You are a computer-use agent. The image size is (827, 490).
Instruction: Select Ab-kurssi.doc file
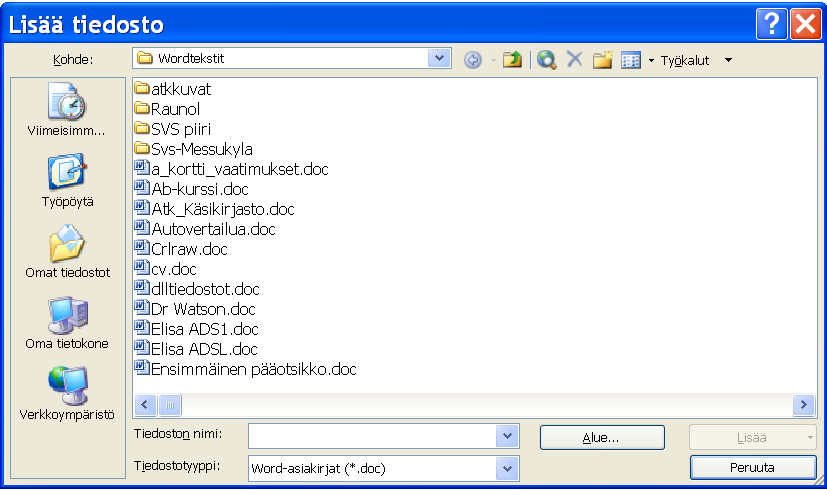(191, 189)
